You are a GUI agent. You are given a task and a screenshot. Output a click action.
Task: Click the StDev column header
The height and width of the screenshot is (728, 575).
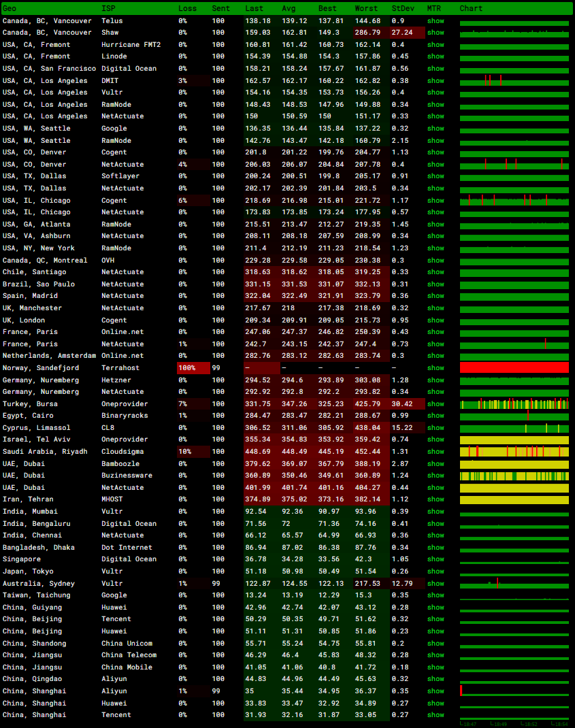pos(401,8)
